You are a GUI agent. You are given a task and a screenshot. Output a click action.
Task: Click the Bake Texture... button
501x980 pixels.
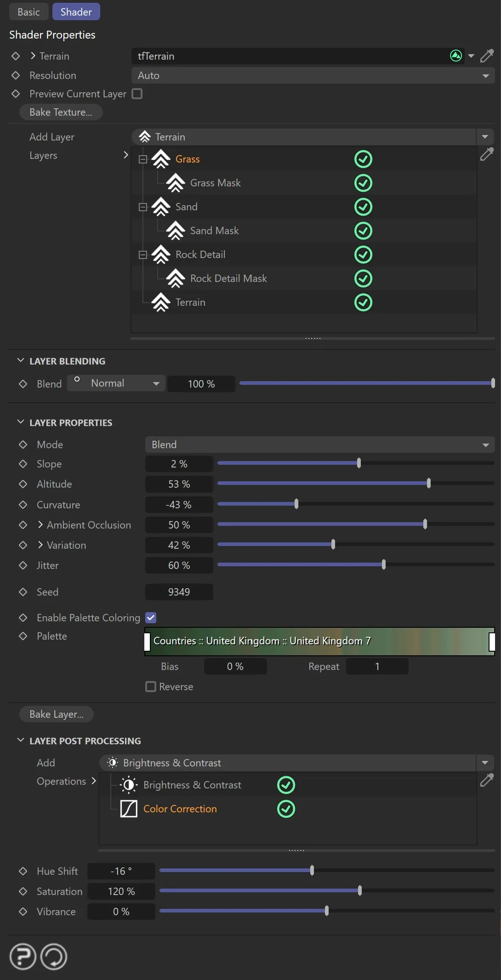[61, 112]
